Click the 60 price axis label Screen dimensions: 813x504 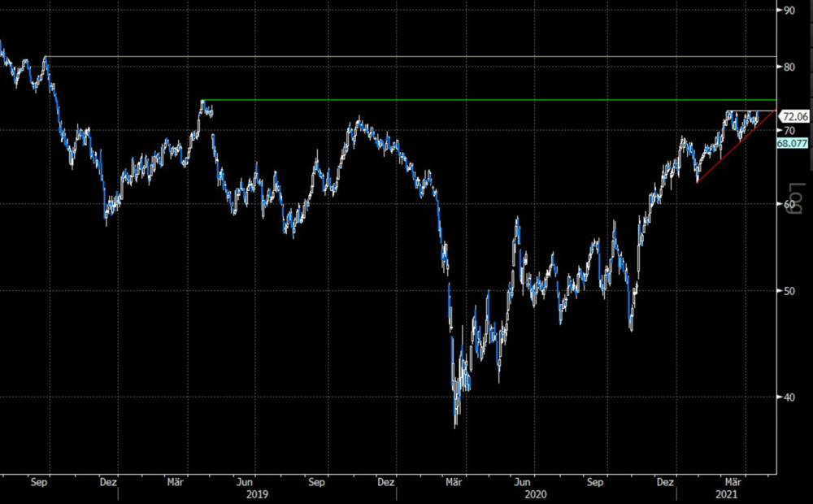[789, 204]
